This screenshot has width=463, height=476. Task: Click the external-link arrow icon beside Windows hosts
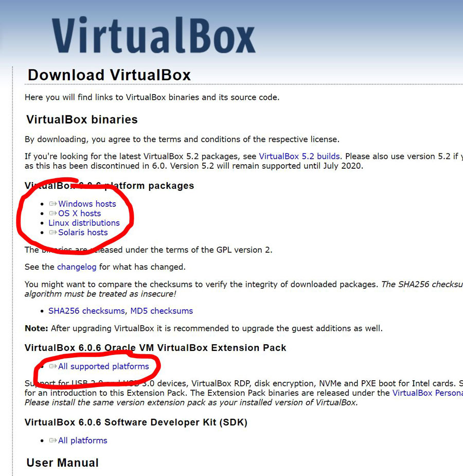coord(53,204)
